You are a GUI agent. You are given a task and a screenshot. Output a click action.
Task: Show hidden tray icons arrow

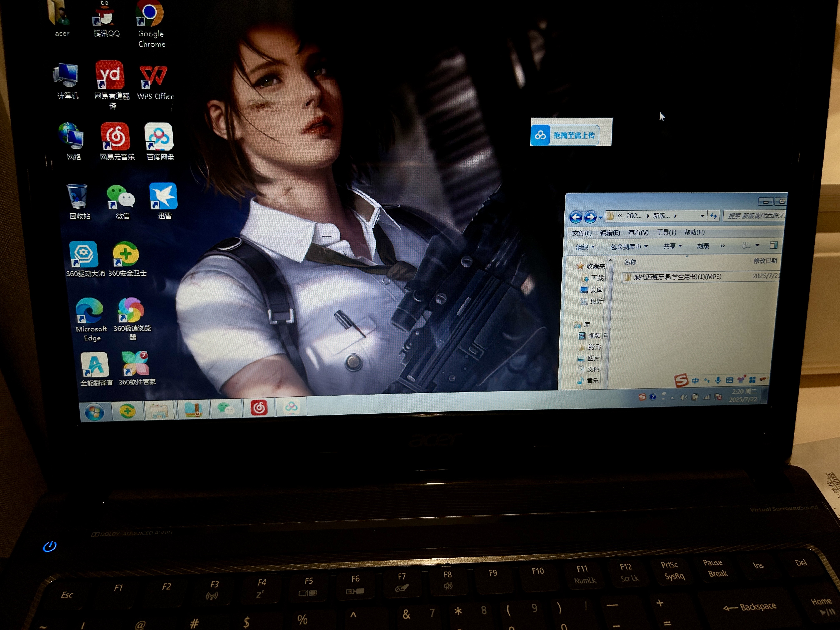pos(672,397)
